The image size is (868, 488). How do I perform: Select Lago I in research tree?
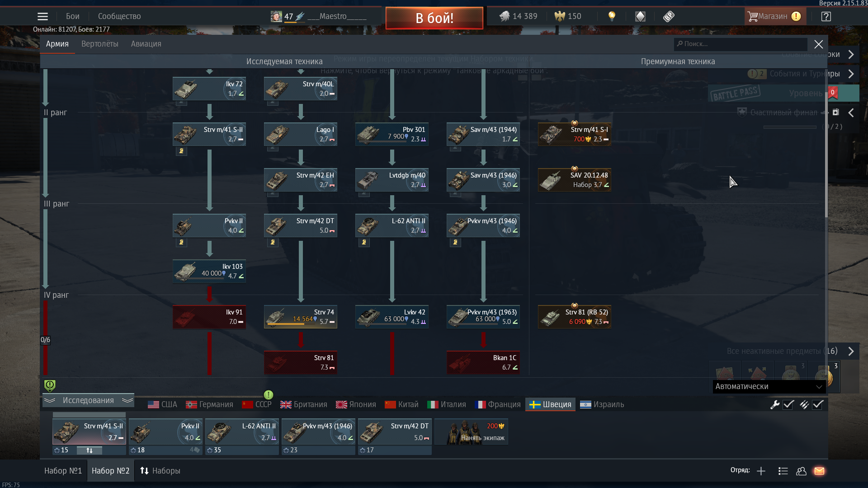tap(301, 134)
